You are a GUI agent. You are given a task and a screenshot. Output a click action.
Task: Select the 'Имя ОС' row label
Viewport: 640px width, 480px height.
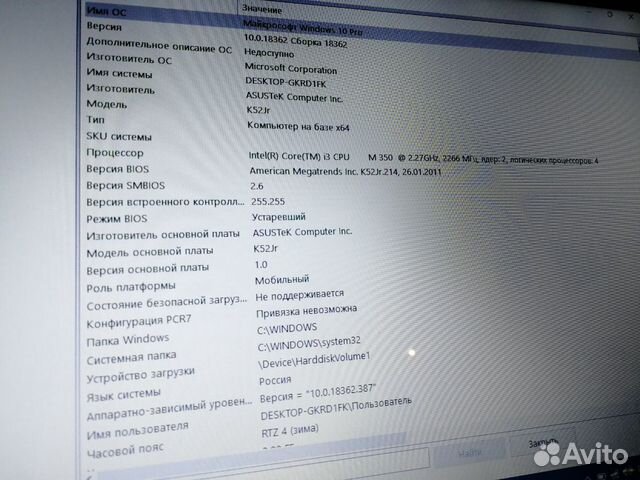coord(107,11)
